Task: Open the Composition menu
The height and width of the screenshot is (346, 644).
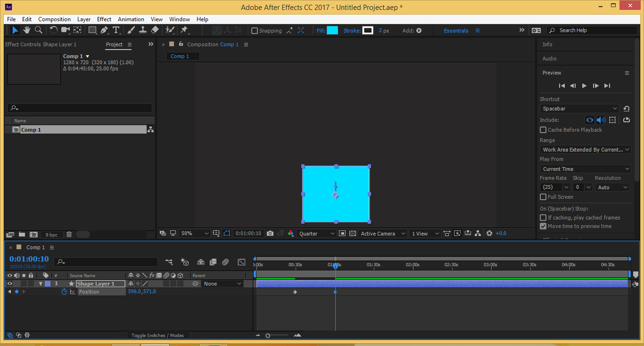Action: [x=54, y=19]
